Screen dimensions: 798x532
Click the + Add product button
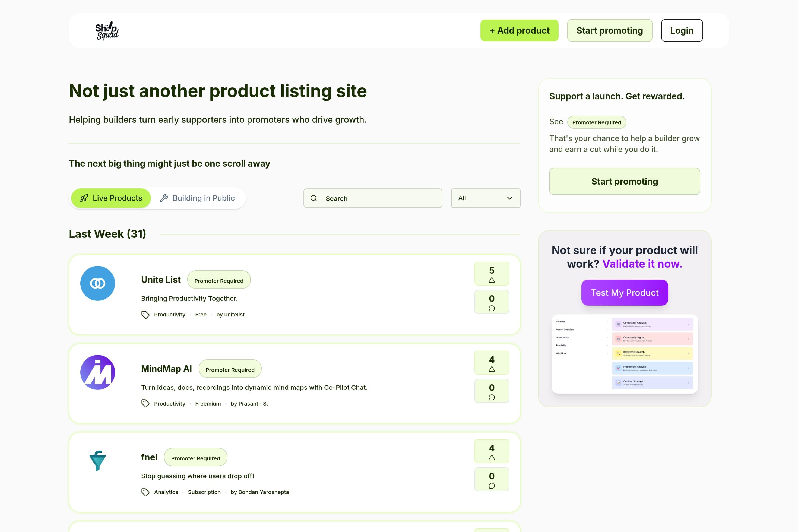(519, 30)
